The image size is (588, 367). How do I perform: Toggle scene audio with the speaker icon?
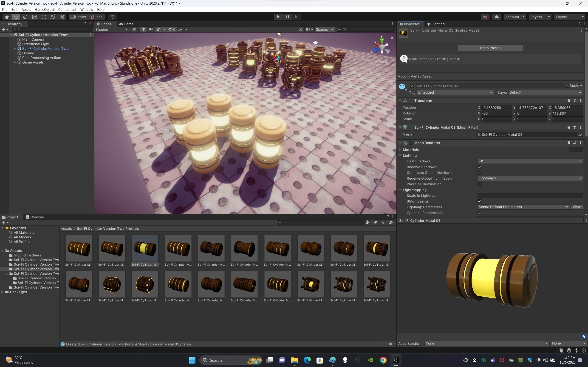click(x=151, y=29)
